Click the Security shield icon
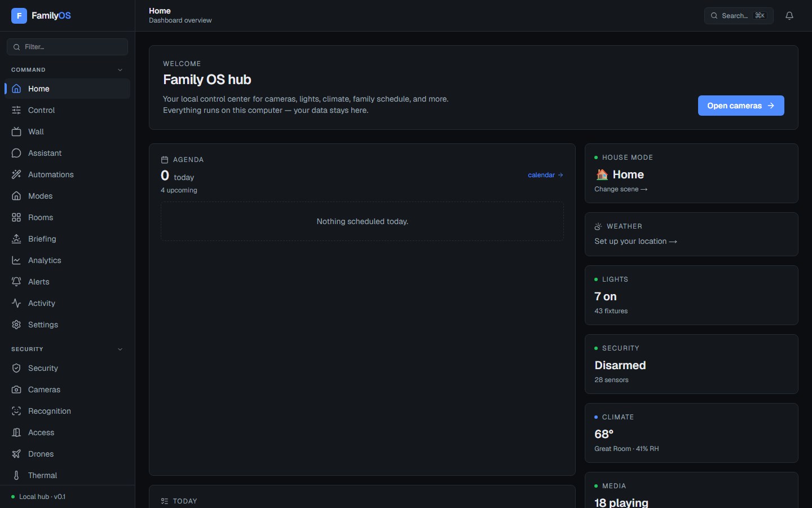 pyautogui.click(x=16, y=368)
